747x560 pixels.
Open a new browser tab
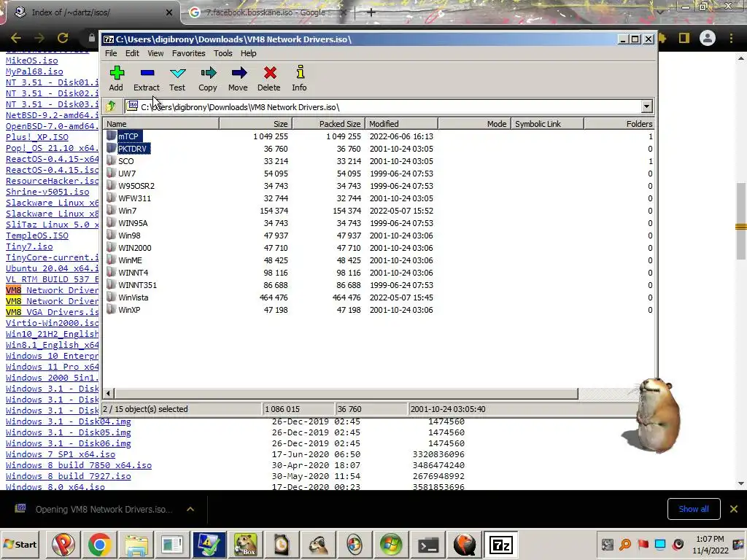371,12
